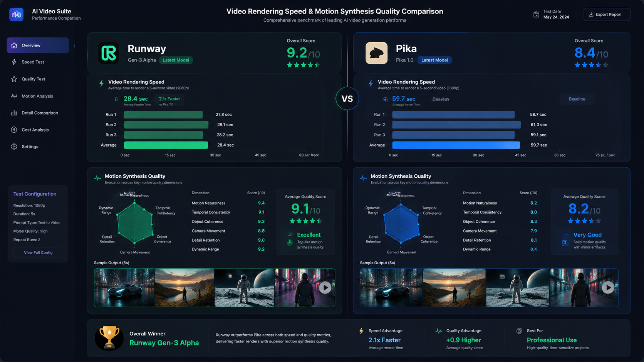Click the target icon beside Best For
This screenshot has height=362, width=644.
pyautogui.click(x=519, y=331)
